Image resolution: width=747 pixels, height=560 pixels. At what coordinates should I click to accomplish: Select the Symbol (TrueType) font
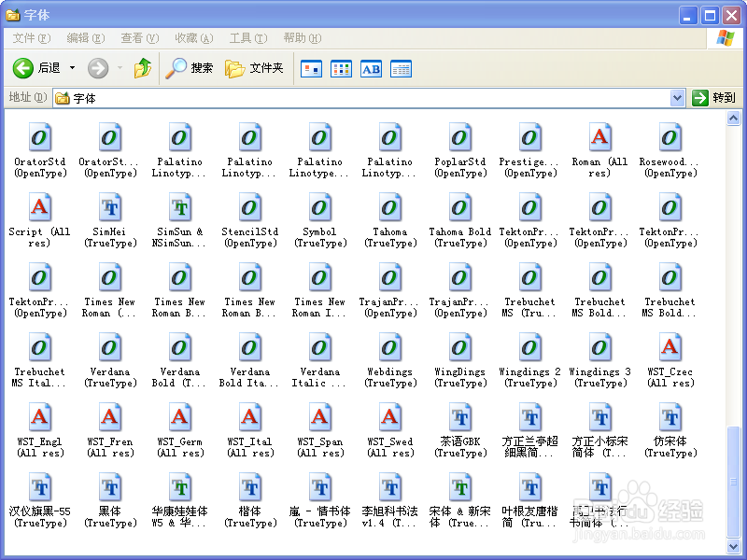pos(319,219)
